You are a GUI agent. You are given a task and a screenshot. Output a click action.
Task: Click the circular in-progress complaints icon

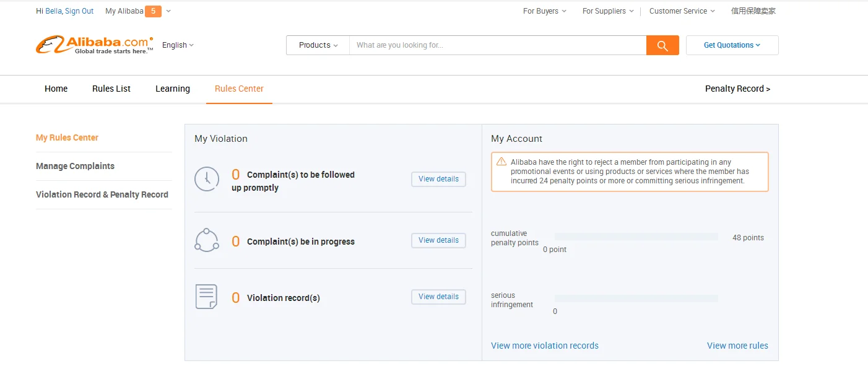pos(207,240)
